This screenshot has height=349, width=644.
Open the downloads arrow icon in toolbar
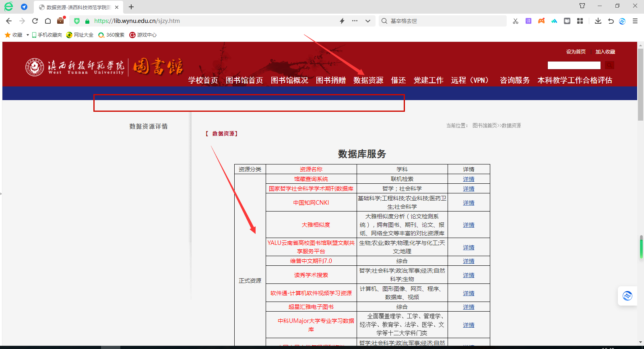click(598, 21)
